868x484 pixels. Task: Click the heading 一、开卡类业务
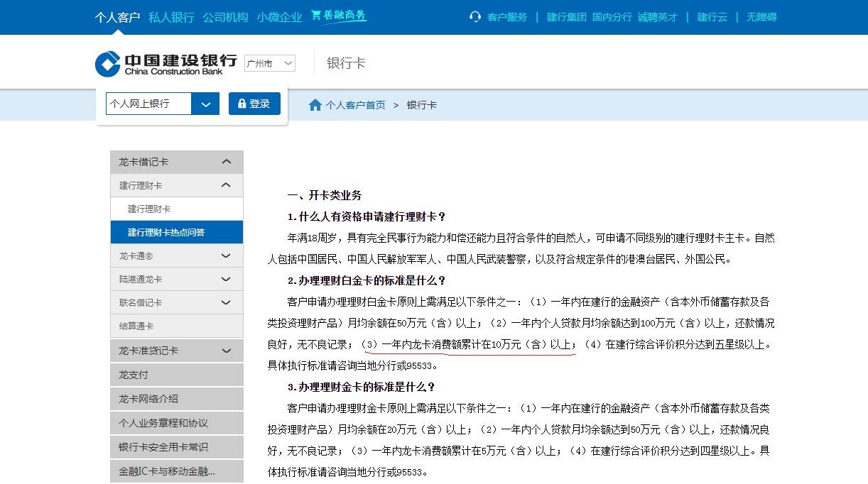click(325, 195)
